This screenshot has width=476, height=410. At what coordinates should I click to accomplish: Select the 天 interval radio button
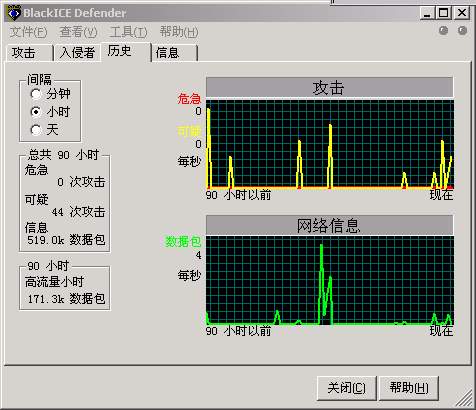click(36, 130)
